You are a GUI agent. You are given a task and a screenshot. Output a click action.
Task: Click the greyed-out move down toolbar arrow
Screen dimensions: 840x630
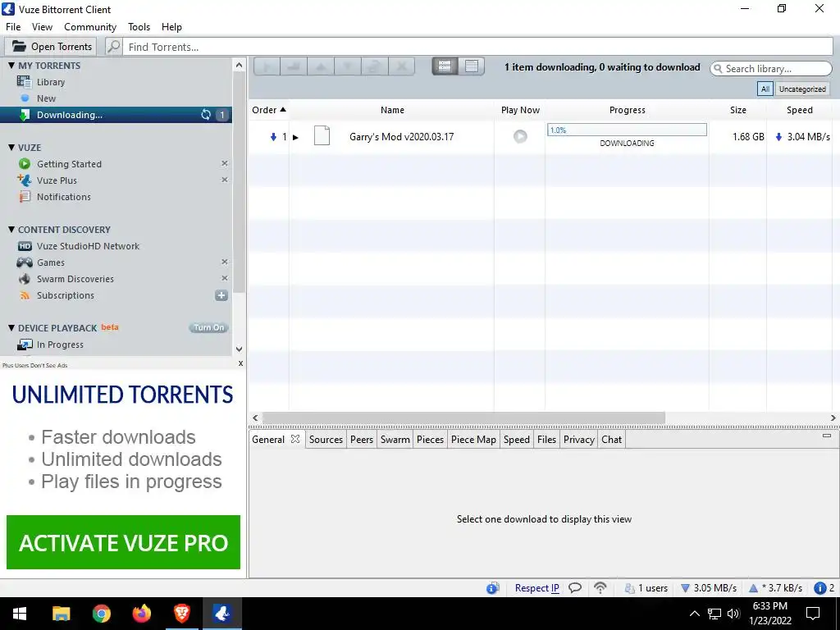coord(347,67)
